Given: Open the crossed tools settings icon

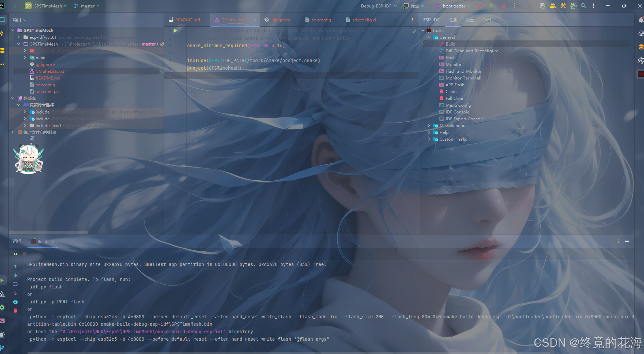Looking at the screenshot, I should [563, 6].
